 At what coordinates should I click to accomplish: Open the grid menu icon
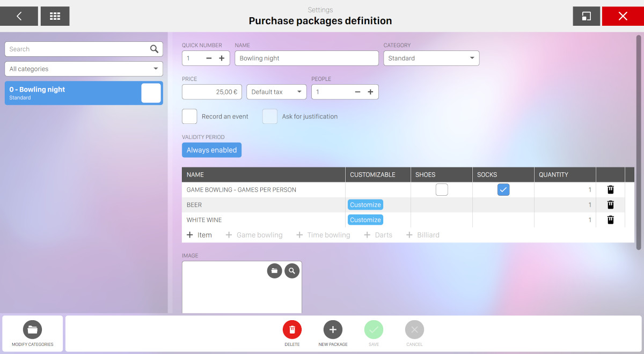pos(55,16)
